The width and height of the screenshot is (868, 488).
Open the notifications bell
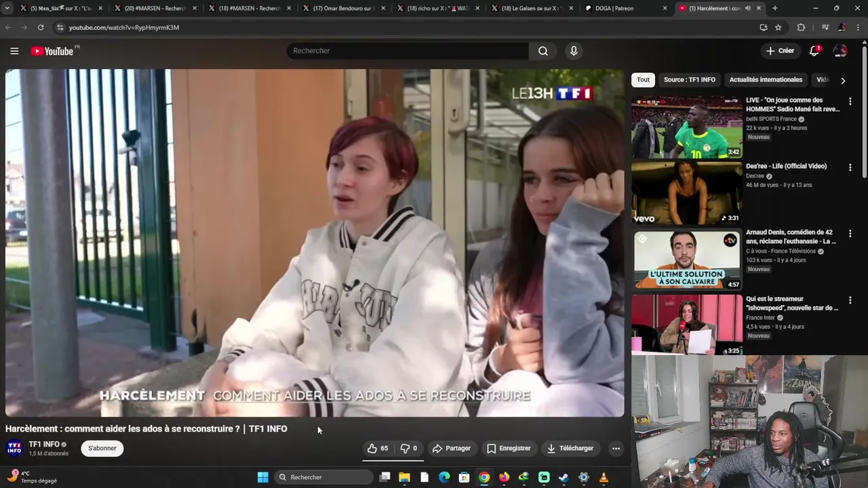(x=814, y=51)
